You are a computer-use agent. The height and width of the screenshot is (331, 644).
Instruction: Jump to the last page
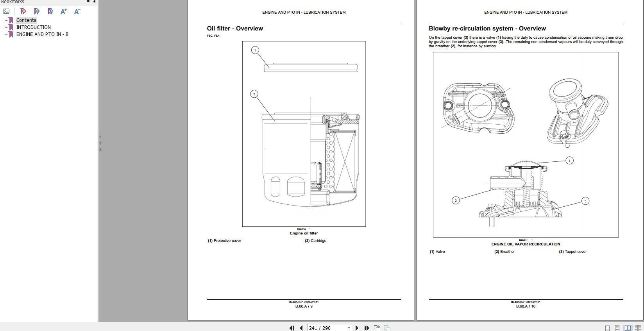coord(367,328)
